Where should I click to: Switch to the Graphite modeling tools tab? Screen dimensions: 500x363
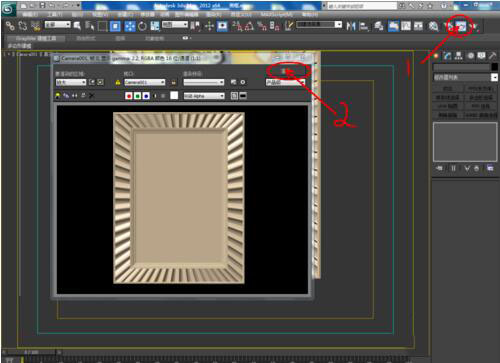tap(36, 38)
